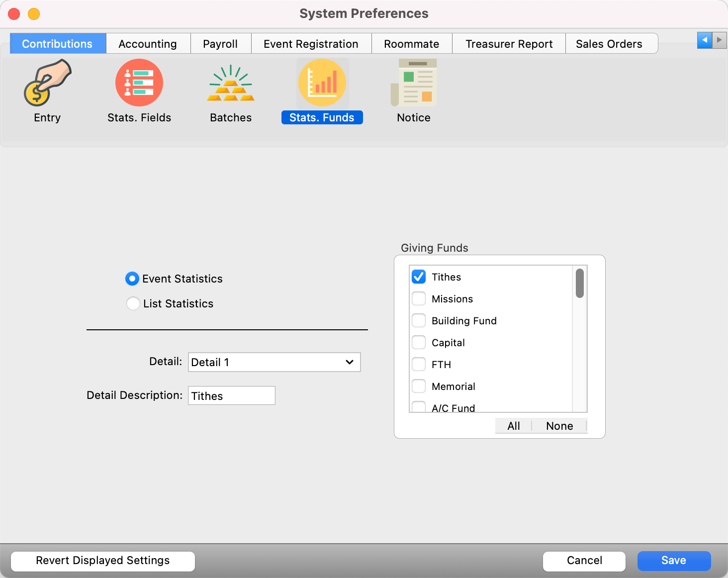Viewport: 728px width, 578px height.
Task: Select the Stats. Funds chart icon
Action: [322, 83]
